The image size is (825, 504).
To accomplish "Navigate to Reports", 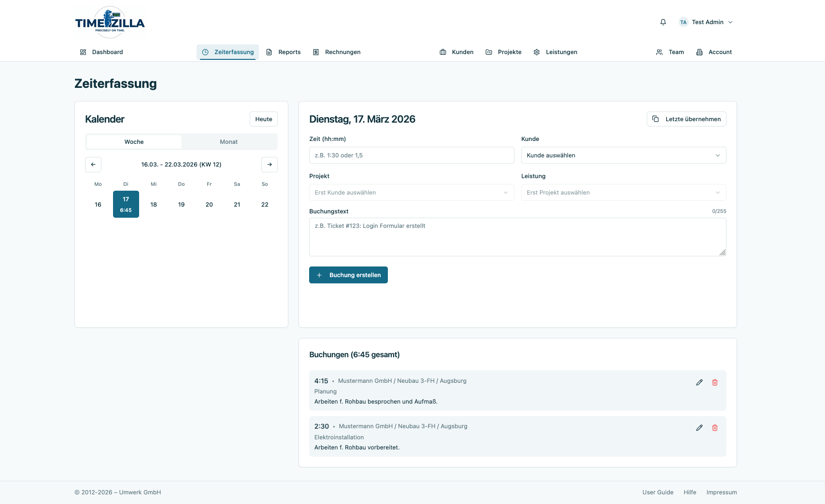I will tap(284, 52).
